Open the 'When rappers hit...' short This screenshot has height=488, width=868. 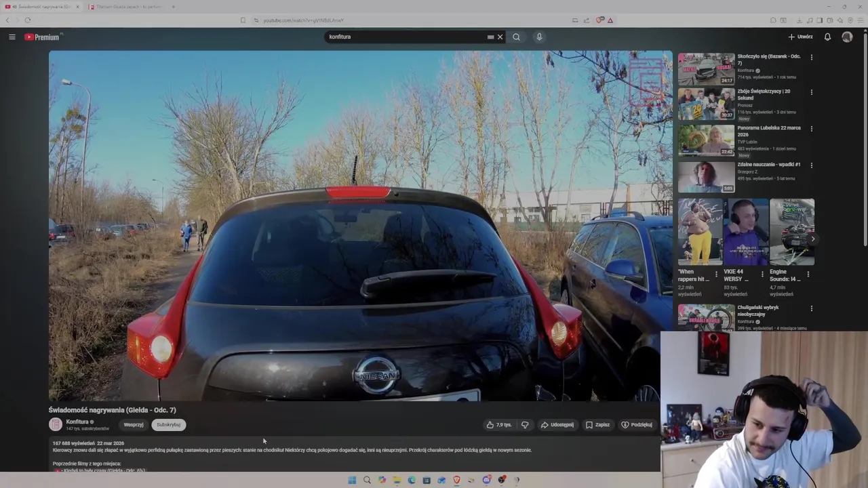click(700, 232)
